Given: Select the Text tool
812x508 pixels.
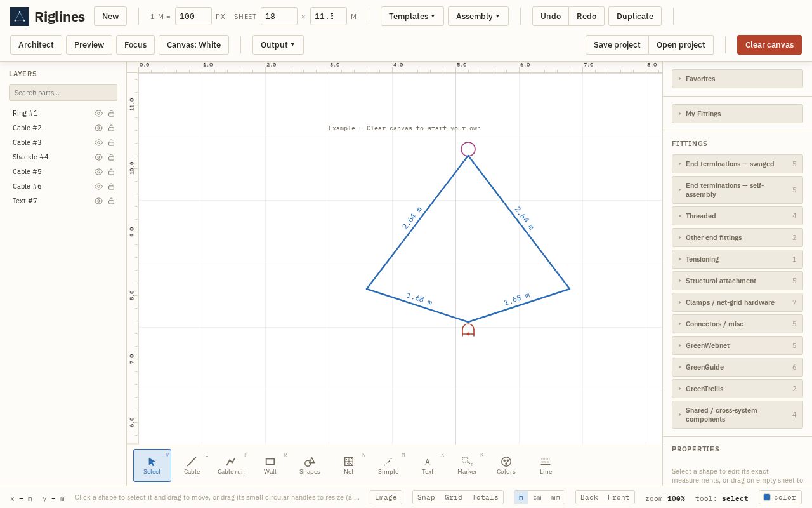Looking at the screenshot, I should coord(428,465).
